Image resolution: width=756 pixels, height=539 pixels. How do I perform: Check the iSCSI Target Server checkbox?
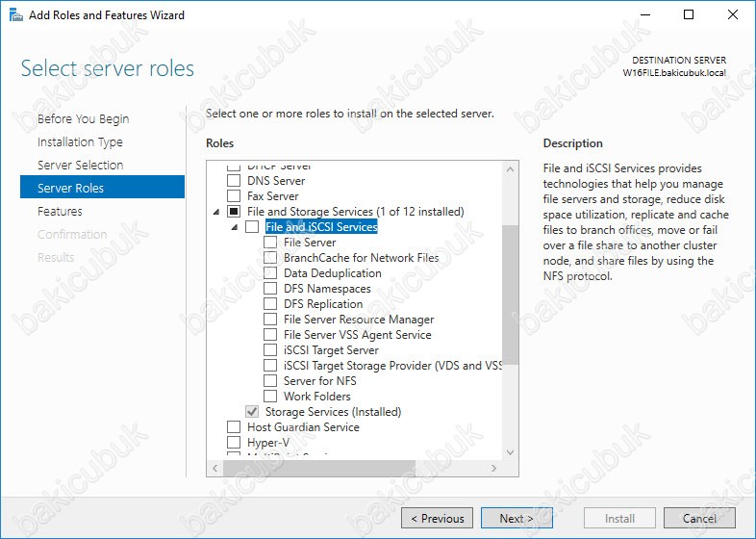[270, 349]
